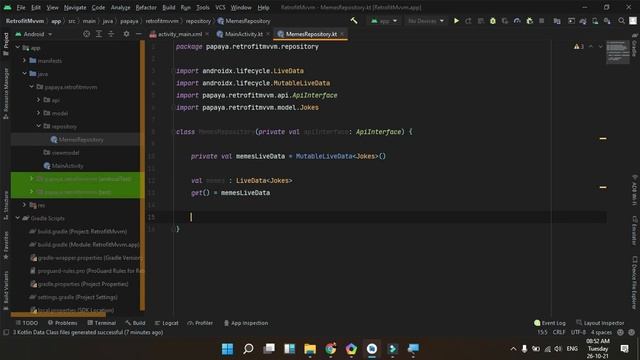Screen dimensions: 640x360
Task: Collapse Gradle Scripts node
Action: click(x=18, y=218)
